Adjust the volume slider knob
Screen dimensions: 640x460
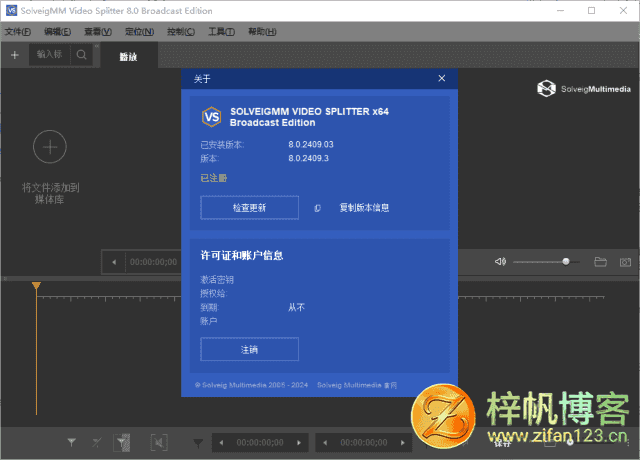pyautogui.click(x=566, y=262)
